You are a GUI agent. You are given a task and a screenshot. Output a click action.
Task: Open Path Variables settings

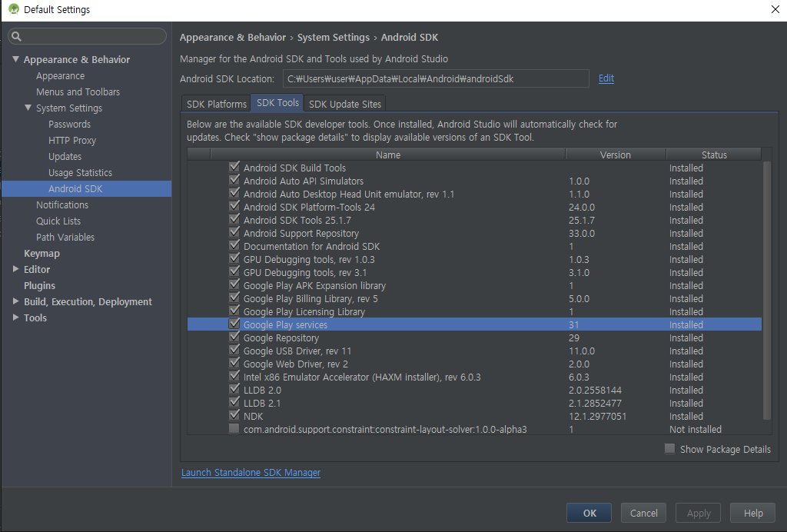(x=65, y=237)
